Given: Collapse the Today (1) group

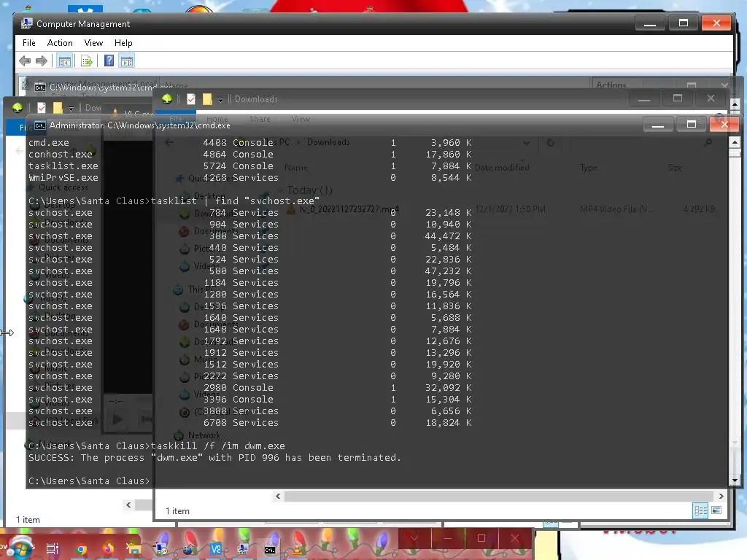Looking at the screenshot, I should click(279, 190).
